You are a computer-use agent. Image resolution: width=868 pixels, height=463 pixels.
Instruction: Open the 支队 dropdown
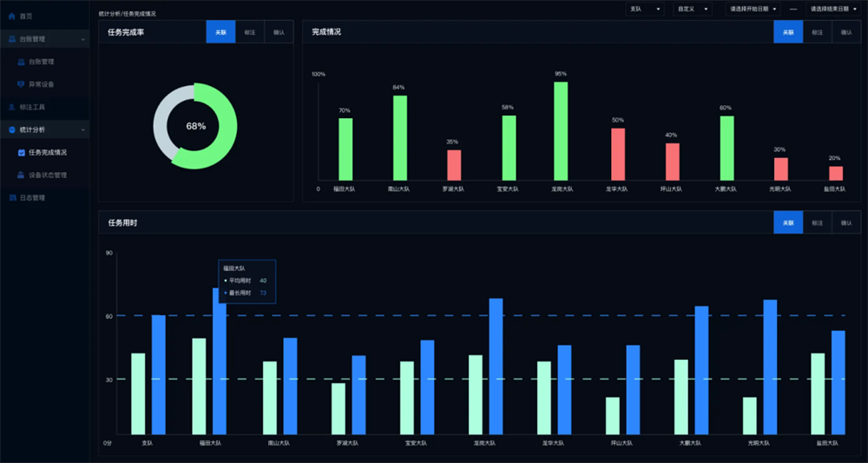645,9
